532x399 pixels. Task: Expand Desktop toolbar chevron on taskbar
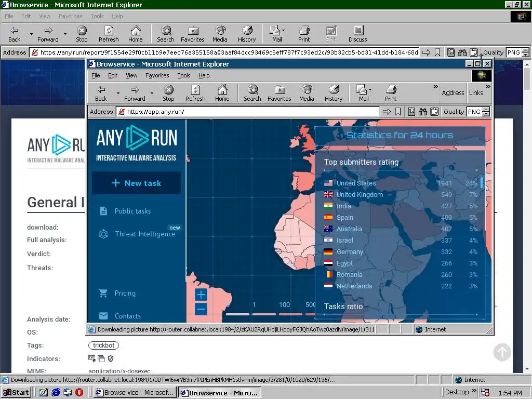pyautogui.click(x=474, y=391)
